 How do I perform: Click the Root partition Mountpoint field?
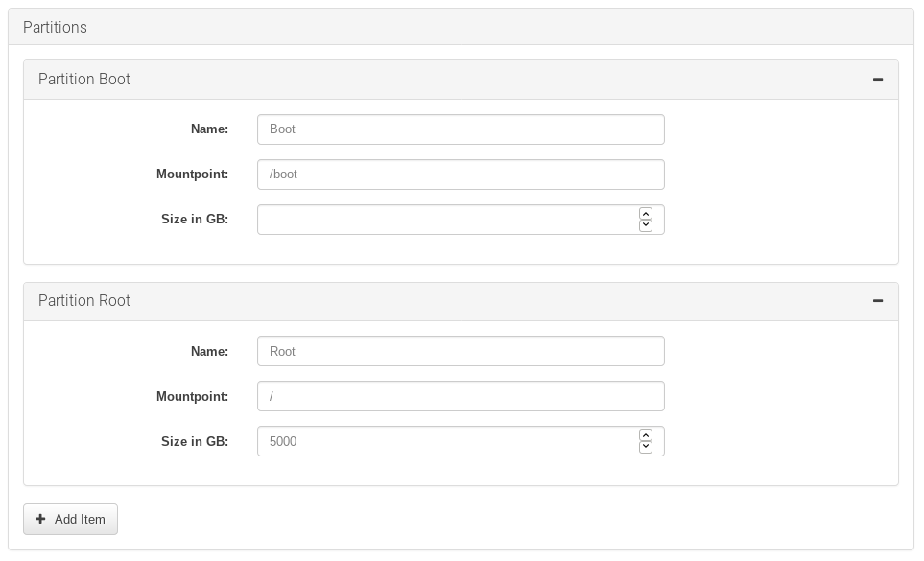[461, 396]
